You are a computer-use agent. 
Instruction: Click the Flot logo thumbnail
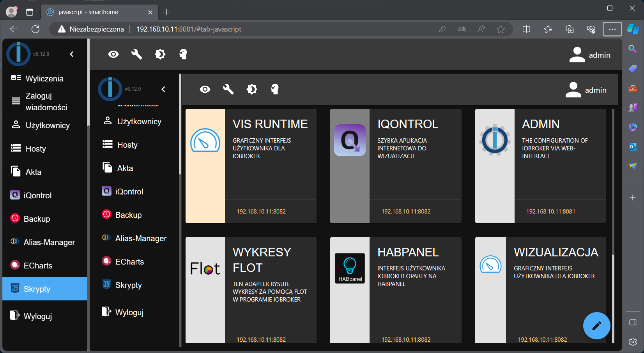click(x=205, y=268)
